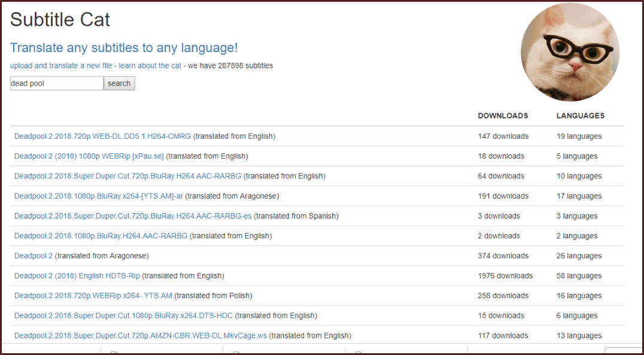Screen dimensions: 644x355
Task: Open Deadpool 2 (2018) English HDTS-Rip link
Action: 77,276
